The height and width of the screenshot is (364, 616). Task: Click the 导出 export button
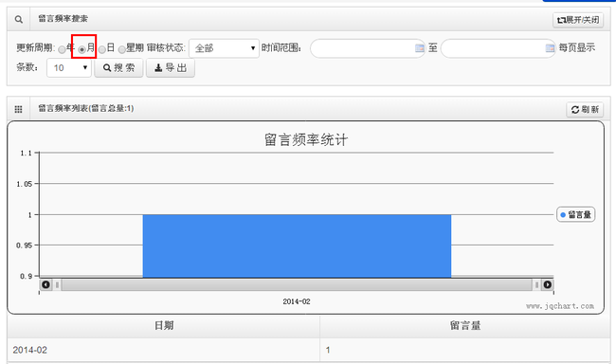170,67
